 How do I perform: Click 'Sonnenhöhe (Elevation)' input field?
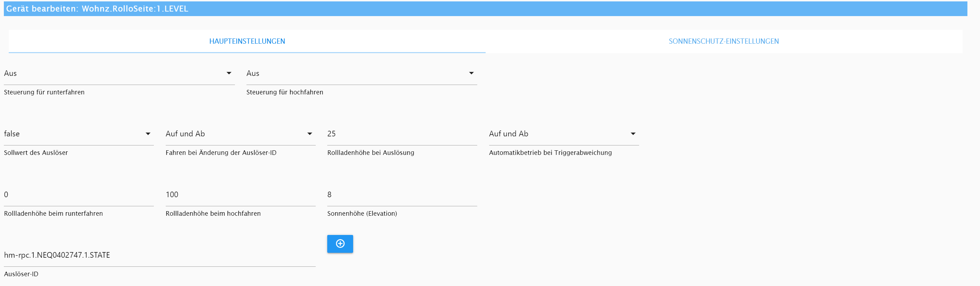point(401,195)
